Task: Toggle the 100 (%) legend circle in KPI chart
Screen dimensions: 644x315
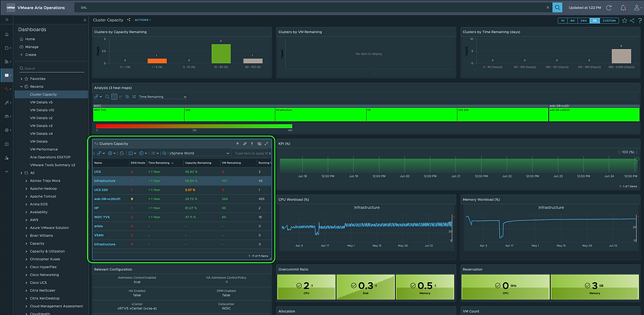Action: coord(620,152)
